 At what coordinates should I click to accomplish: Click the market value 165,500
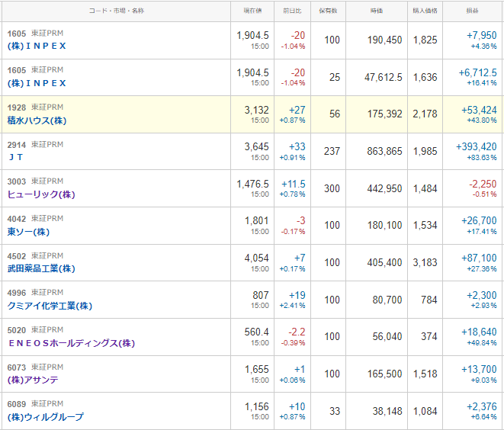click(385, 374)
